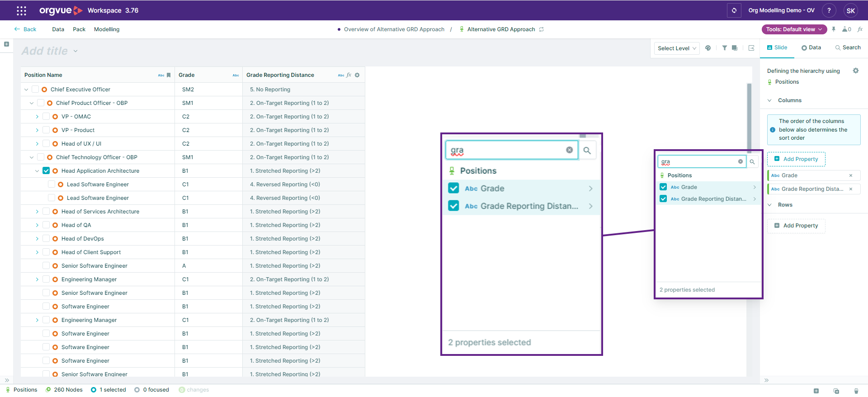Image resolution: width=868 pixels, height=397 pixels.
Task: Uncheck Grade property in small dropdown list
Action: [663, 187]
